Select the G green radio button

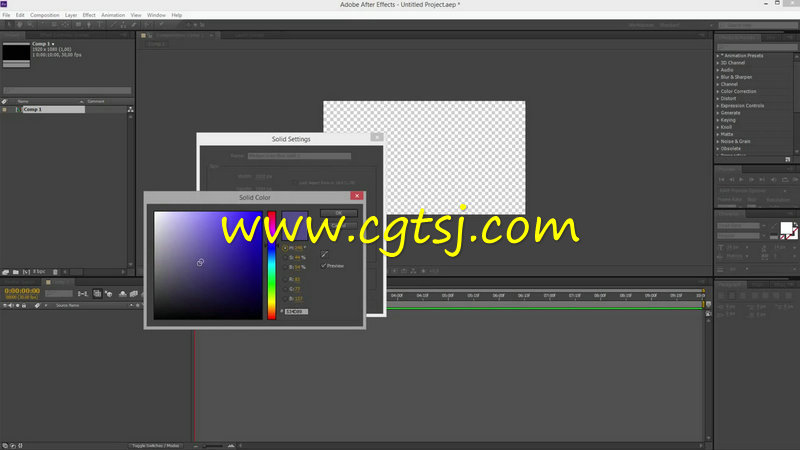click(x=285, y=289)
